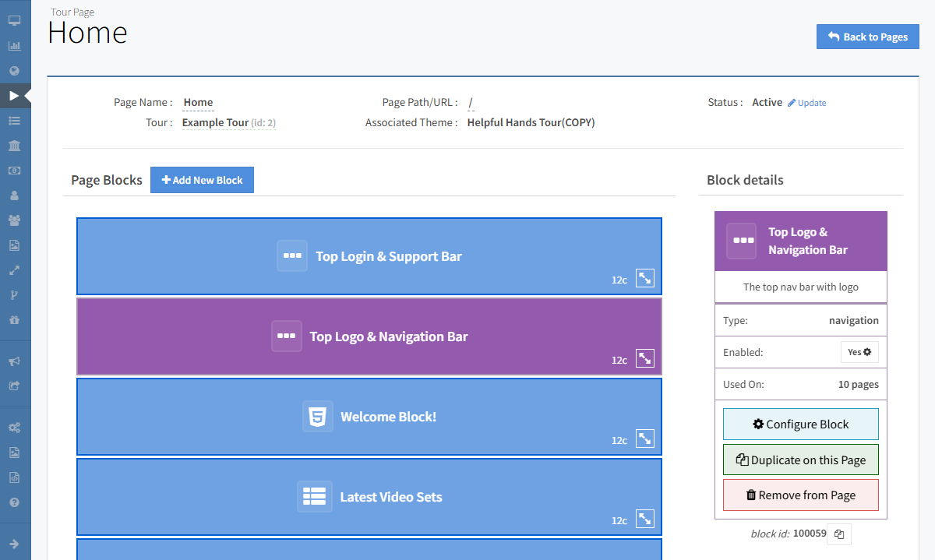The width and height of the screenshot is (935, 560).
Task: Click the gears settings sidebar icon
Action: (14, 428)
